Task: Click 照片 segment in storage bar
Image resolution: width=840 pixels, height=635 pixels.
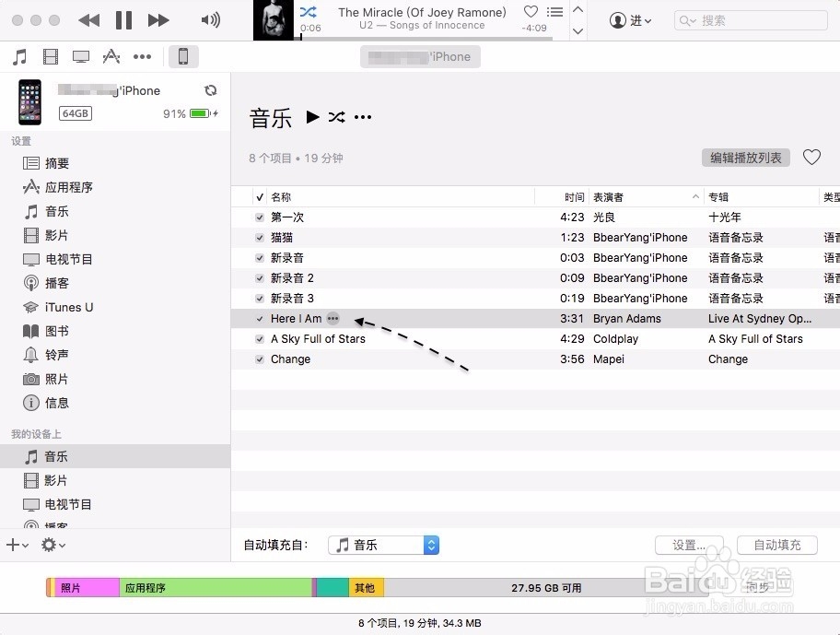Action: pyautogui.click(x=87, y=587)
